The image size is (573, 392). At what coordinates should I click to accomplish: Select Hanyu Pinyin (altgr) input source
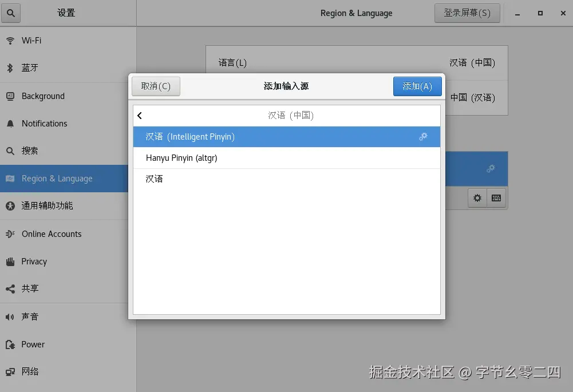(x=286, y=158)
